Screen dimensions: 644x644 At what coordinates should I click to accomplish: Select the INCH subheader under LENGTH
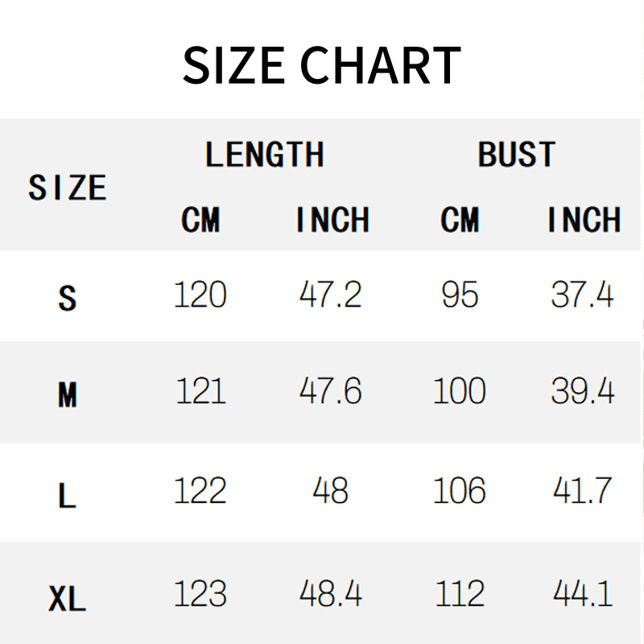tap(332, 219)
